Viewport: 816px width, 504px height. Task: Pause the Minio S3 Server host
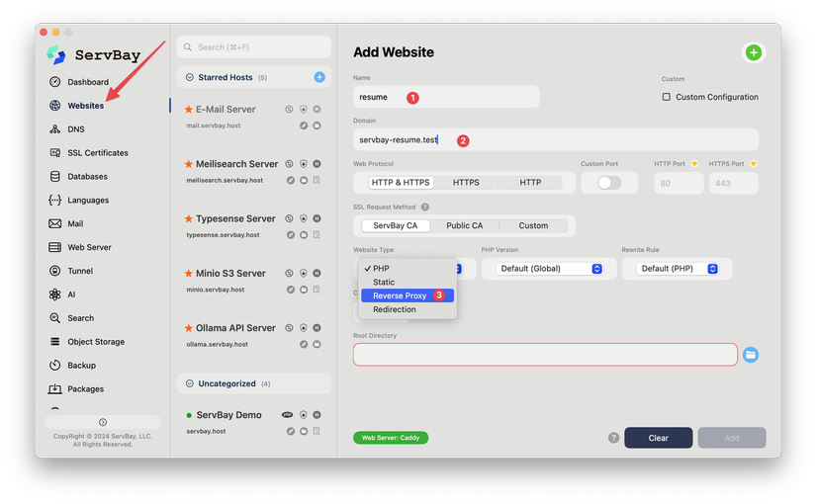coord(317,273)
